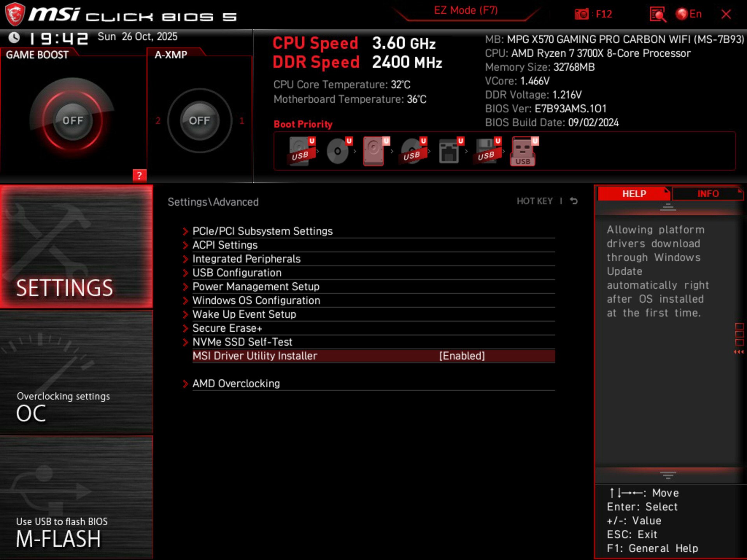Expand the PCIe/PCI Subsystem Settings entry
Viewport: 747px width, 560px height.
click(x=262, y=231)
